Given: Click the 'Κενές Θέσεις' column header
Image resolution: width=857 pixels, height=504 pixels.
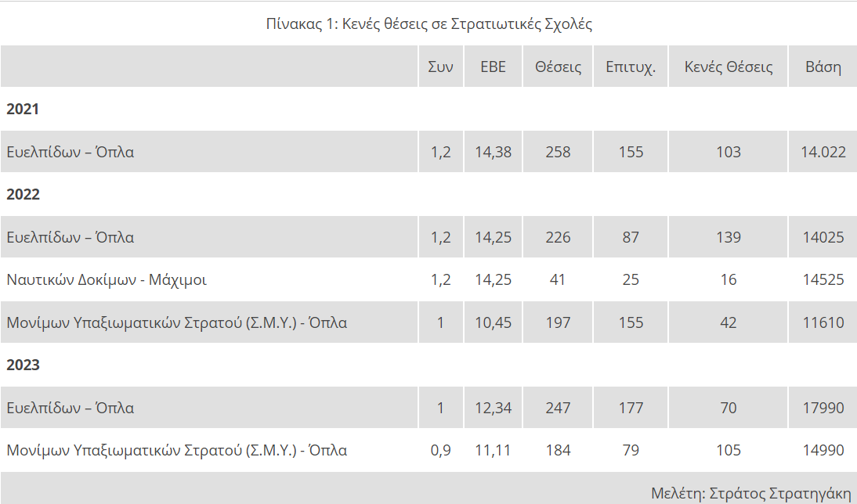Looking at the screenshot, I should coord(729,67).
